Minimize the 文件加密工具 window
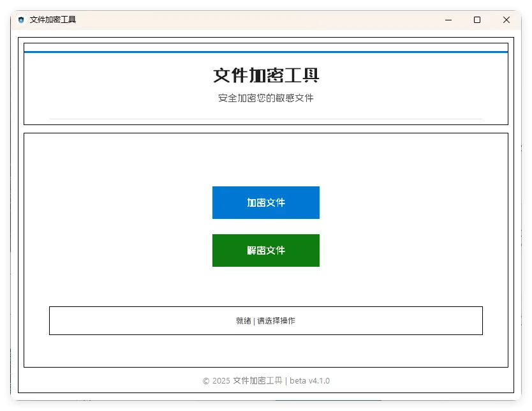The height and width of the screenshot is (411, 532). tap(448, 20)
